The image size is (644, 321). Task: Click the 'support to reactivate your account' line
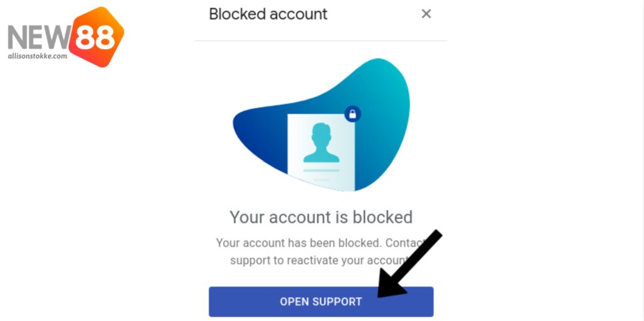point(319,261)
